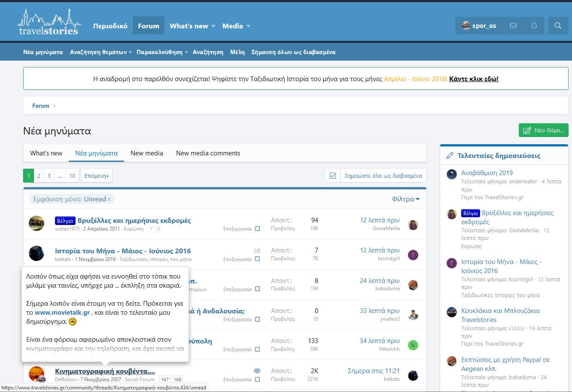Click the watched eye icon on Κινηματογραφική κουβέντα
The width and height of the screenshot is (572, 392).
pos(257,371)
